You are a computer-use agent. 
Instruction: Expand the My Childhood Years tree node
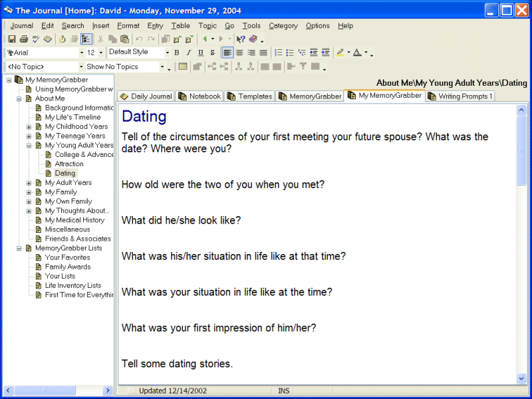[x=29, y=126]
